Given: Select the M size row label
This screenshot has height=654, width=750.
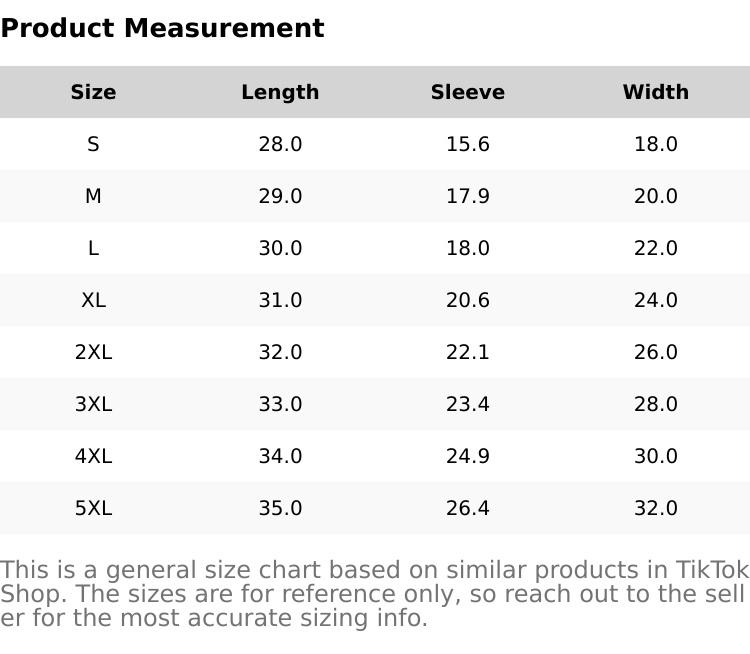Looking at the screenshot, I should (x=93, y=196).
